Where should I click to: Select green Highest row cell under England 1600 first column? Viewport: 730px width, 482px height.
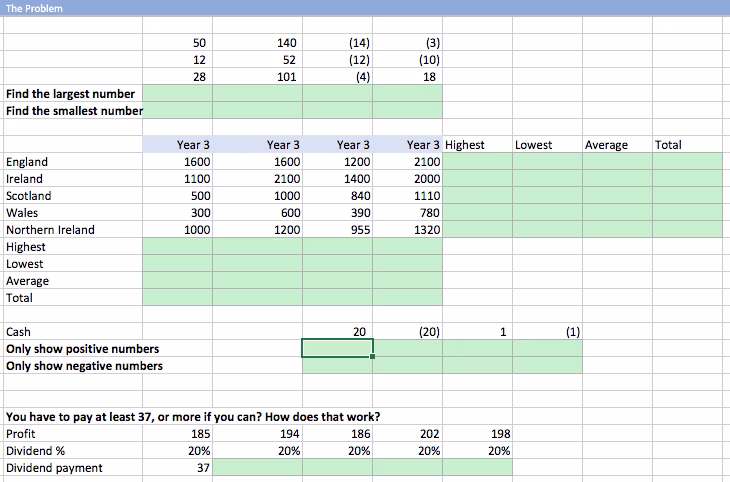click(177, 247)
